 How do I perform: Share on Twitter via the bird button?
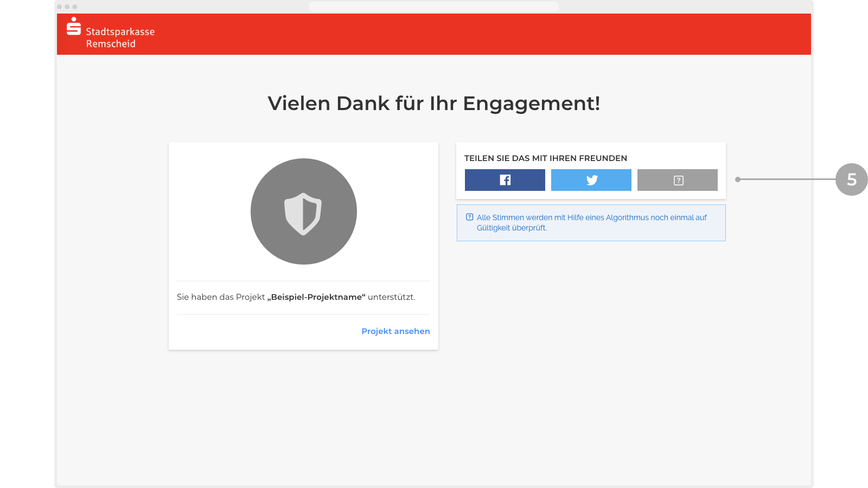(x=591, y=180)
